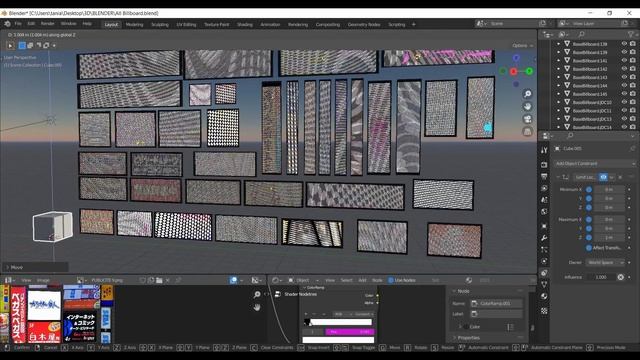Switch to the Sculpting workspace tab
Screen dimensions: 640x360
pyautogui.click(x=160, y=24)
